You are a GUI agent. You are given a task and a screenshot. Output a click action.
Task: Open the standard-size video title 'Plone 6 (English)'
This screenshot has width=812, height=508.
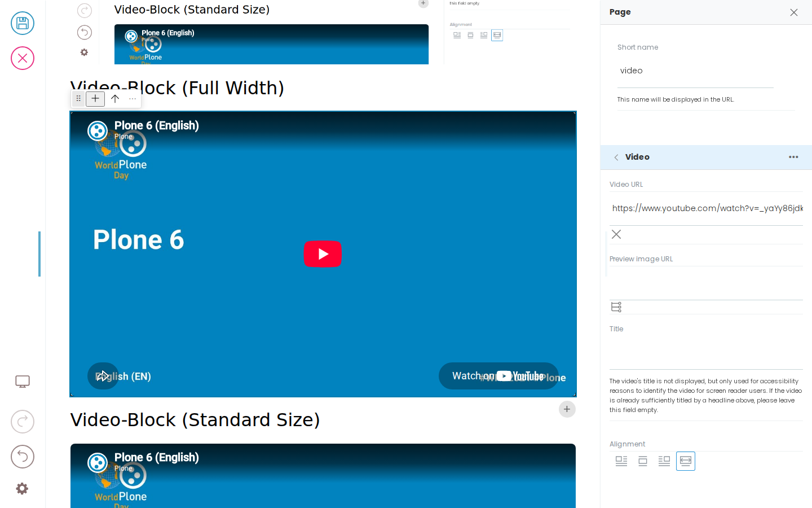[x=157, y=457]
